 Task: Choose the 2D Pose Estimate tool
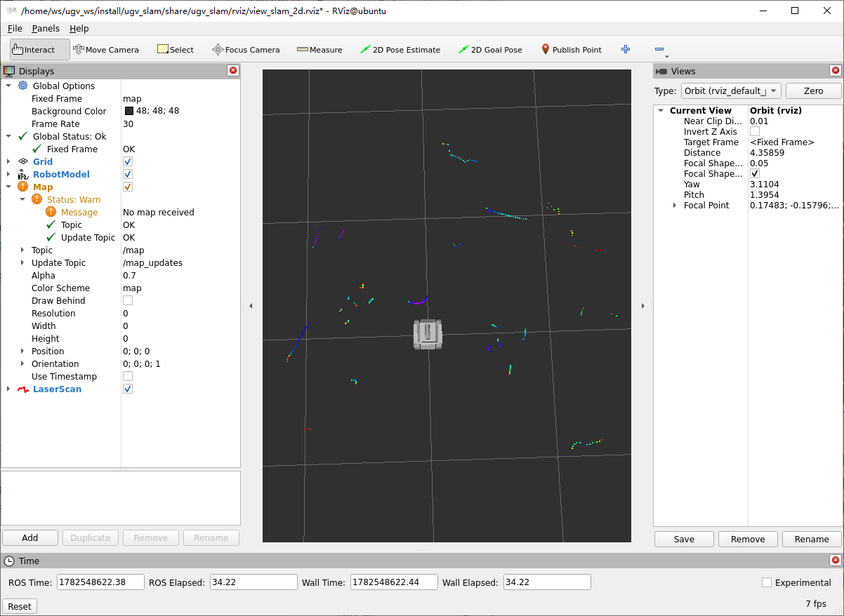(400, 50)
